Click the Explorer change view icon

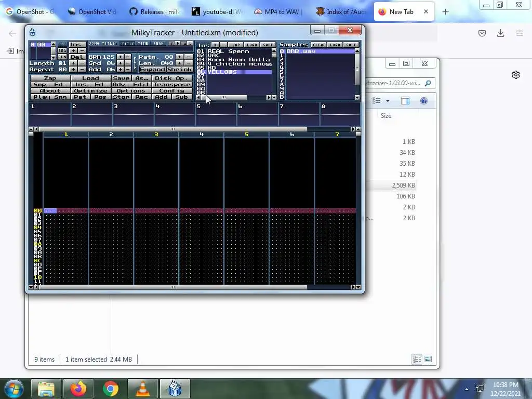377,101
